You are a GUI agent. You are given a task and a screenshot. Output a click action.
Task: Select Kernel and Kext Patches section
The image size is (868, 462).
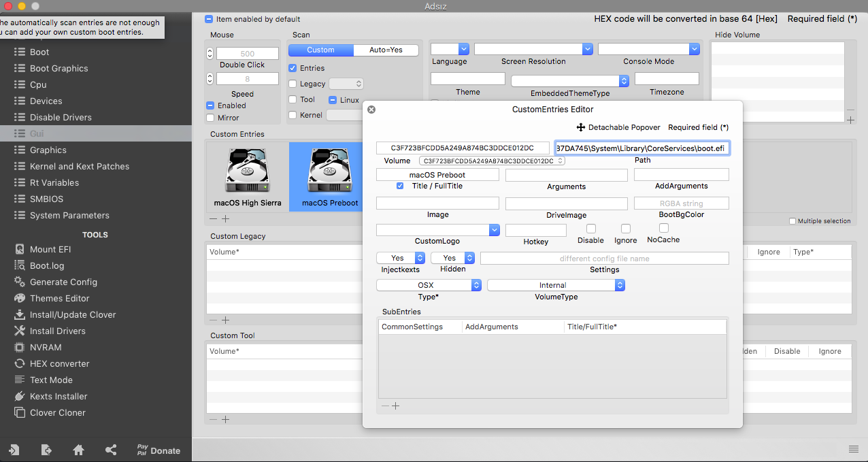(79, 166)
